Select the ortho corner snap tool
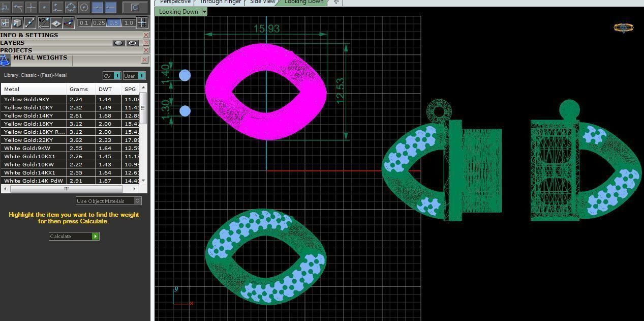 (x=5, y=7)
